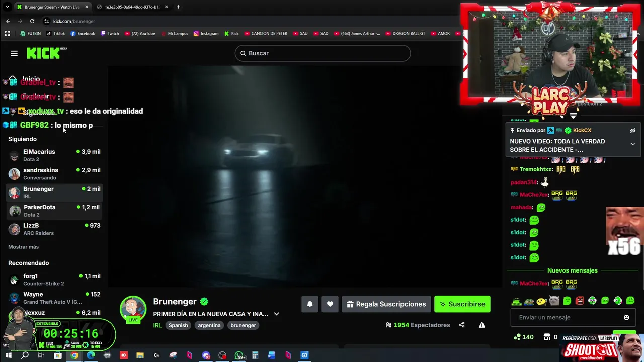Go back in browser history
644x362 pixels.
(x=8, y=21)
